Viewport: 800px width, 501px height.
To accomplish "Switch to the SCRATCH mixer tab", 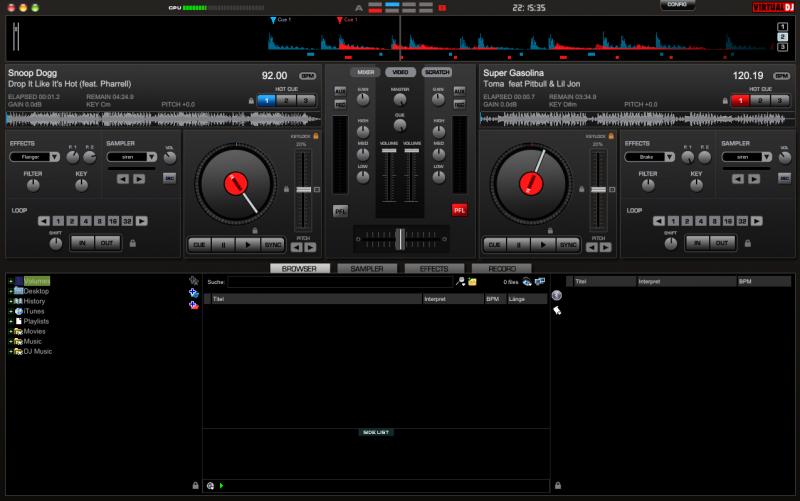I will 437,72.
